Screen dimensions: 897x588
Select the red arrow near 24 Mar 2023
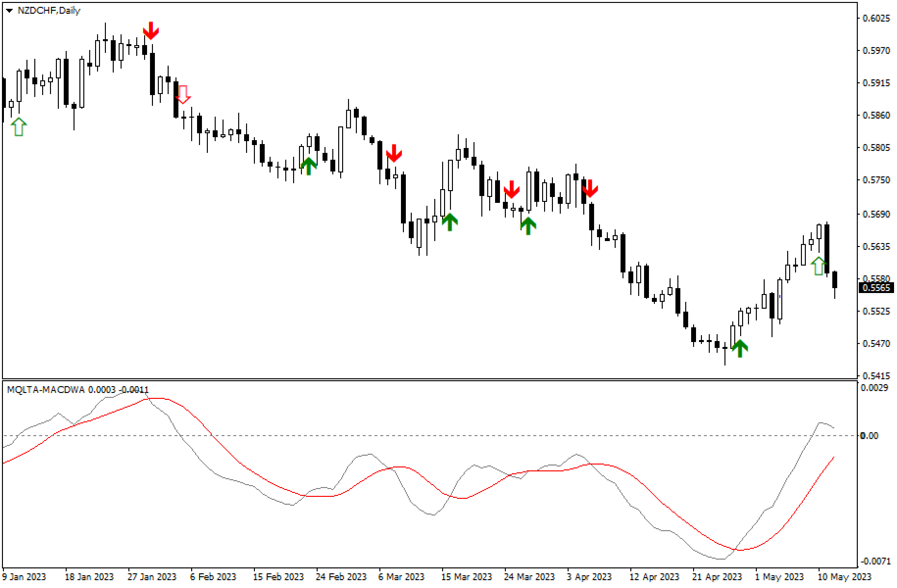click(x=512, y=190)
